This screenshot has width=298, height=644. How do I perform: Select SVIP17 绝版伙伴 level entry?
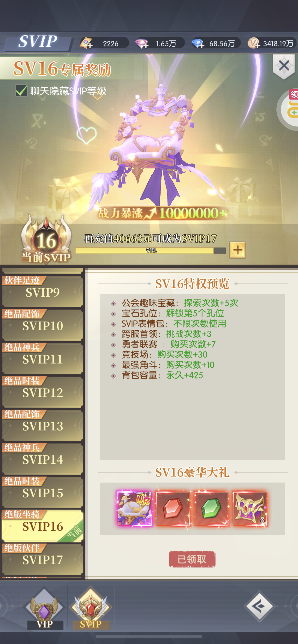tap(42, 559)
